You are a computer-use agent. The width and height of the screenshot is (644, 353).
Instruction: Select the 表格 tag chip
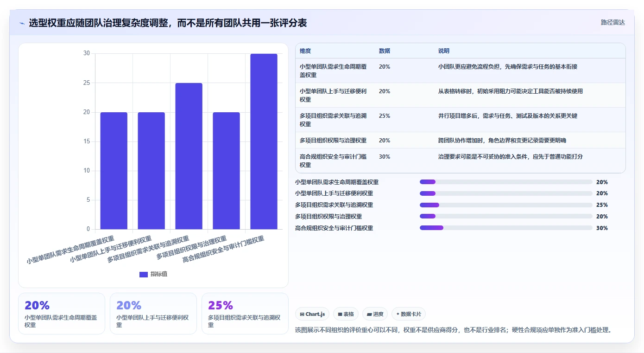point(346,314)
